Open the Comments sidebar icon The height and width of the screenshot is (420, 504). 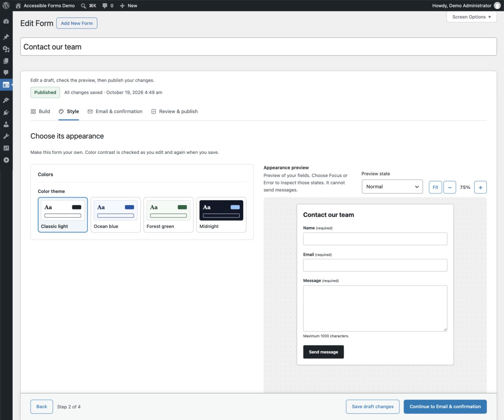(x=6, y=73)
